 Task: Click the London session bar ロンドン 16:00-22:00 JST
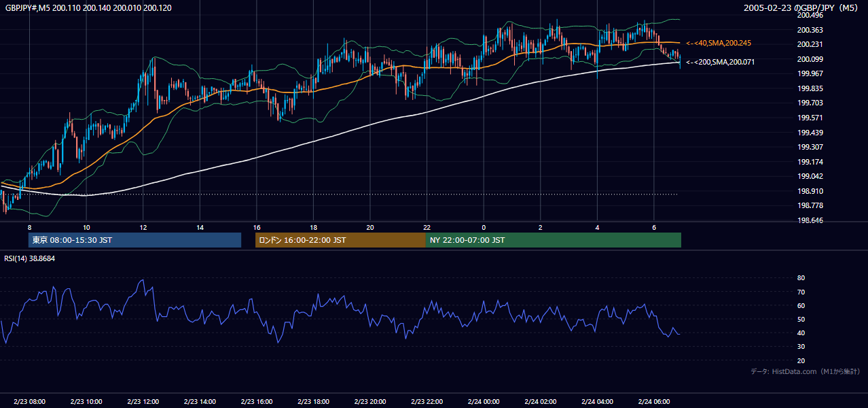coord(340,240)
